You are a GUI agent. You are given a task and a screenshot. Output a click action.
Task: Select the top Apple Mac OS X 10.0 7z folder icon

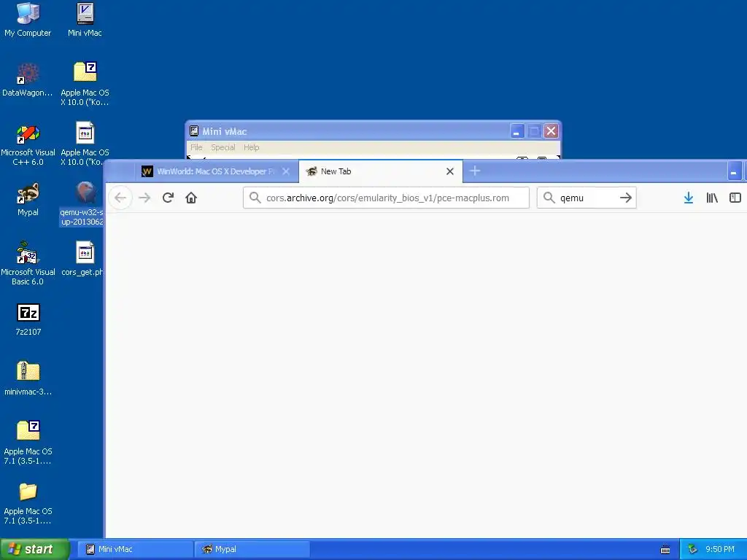pos(85,84)
